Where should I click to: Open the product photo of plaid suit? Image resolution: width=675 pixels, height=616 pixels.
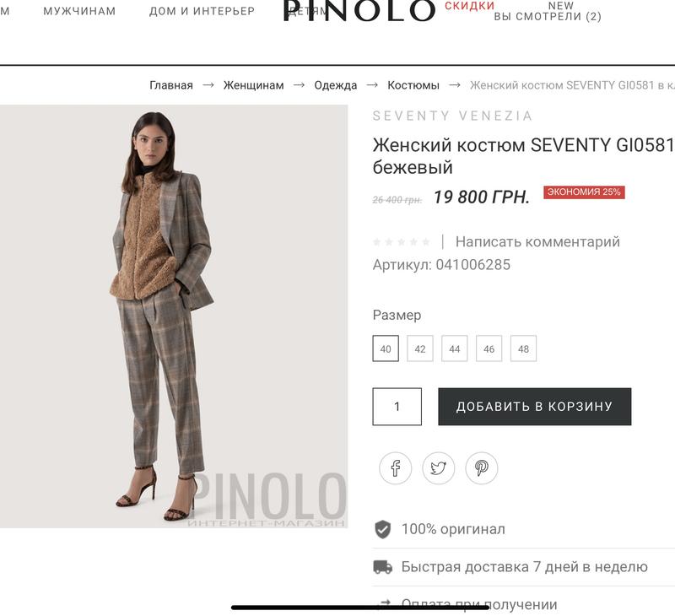174,316
